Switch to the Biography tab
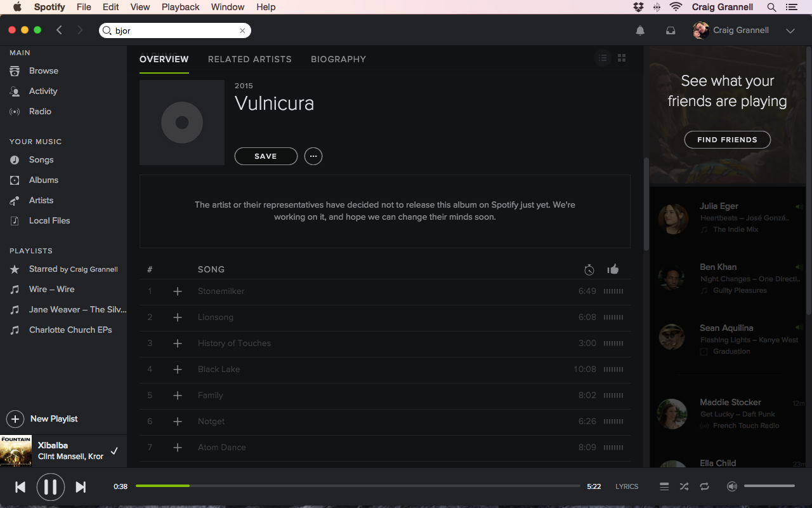Image resolution: width=812 pixels, height=508 pixels. coord(338,59)
